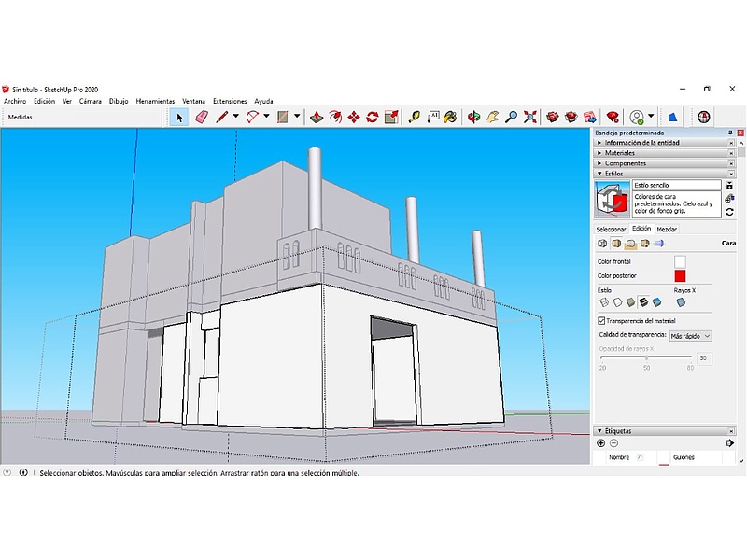Select the Paint Bucket tool
Screen dimensions: 747x560
click(450, 117)
